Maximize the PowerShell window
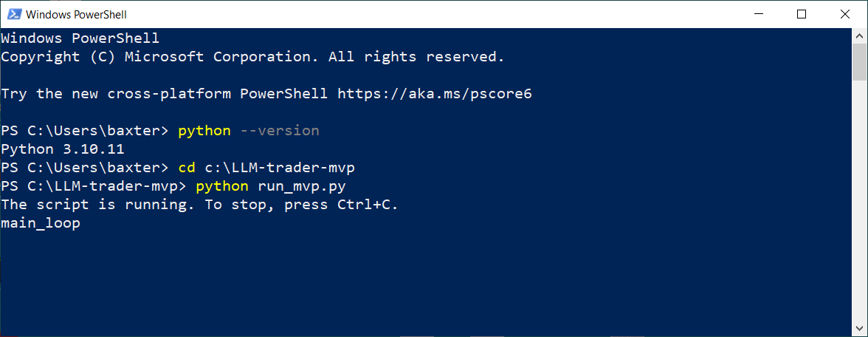The image size is (868, 337). pos(802,14)
